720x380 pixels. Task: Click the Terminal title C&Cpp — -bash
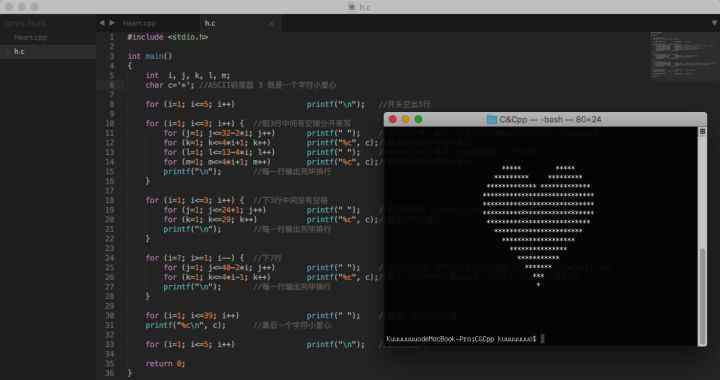point(550,119)
